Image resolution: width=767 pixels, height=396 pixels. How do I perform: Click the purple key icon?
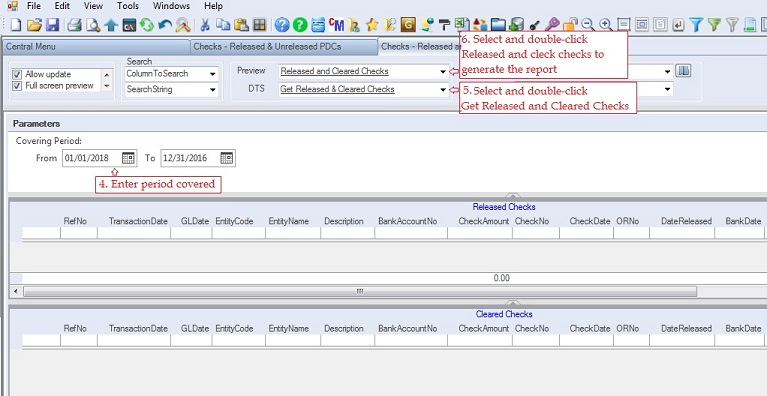coord(552,24)
